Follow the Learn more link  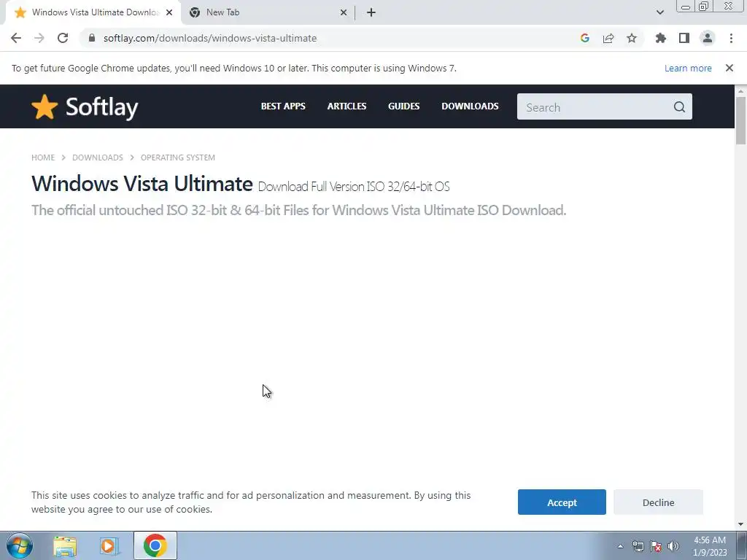click(688, 68)
